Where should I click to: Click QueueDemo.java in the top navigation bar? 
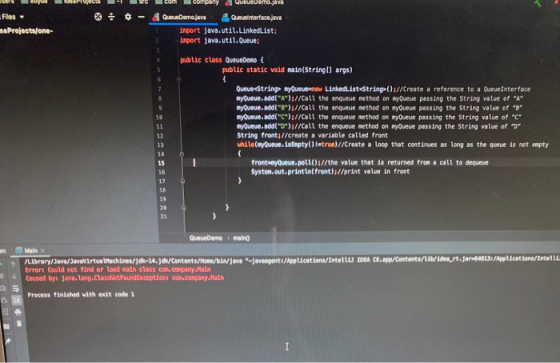[x=255, y=3]
